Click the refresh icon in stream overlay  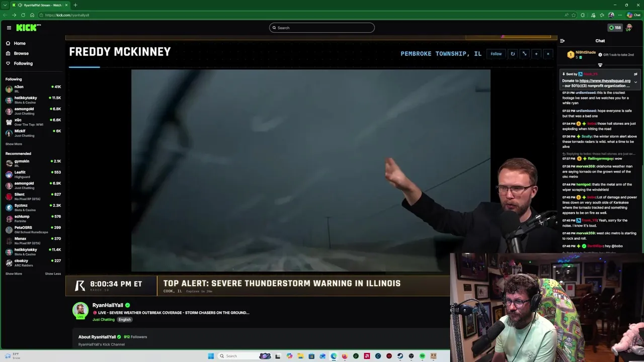point(513,54)
